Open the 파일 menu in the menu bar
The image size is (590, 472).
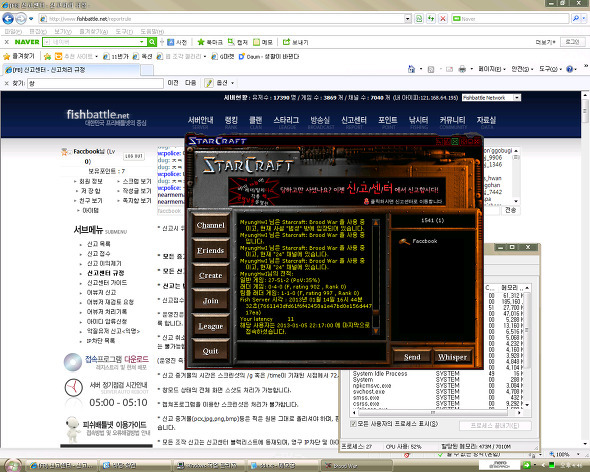click(13, 31)
